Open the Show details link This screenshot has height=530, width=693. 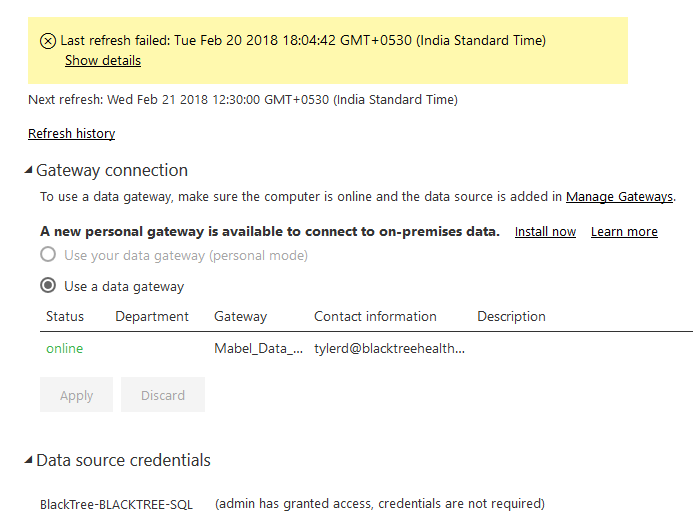click(103, 61)
